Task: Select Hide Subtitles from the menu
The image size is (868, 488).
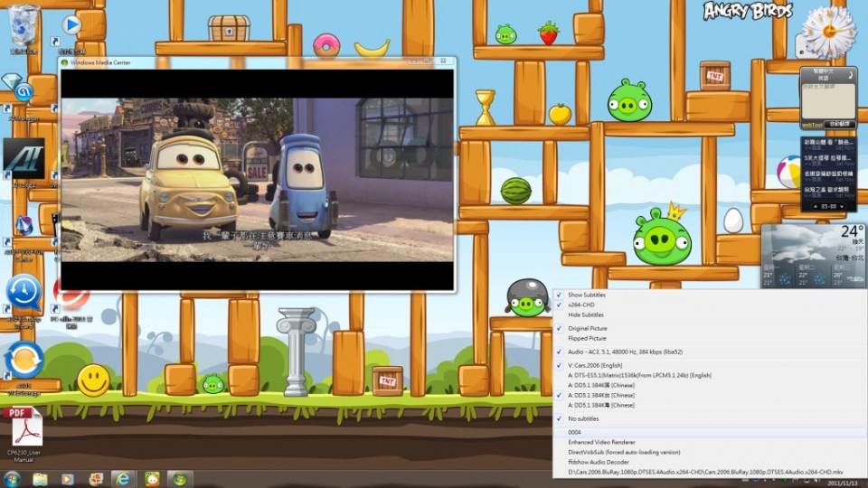Action: (x=585, y=314)
